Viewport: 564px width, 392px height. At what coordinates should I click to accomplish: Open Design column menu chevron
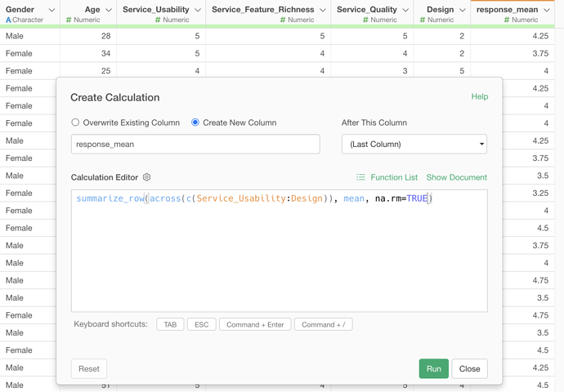click(462, 10)
